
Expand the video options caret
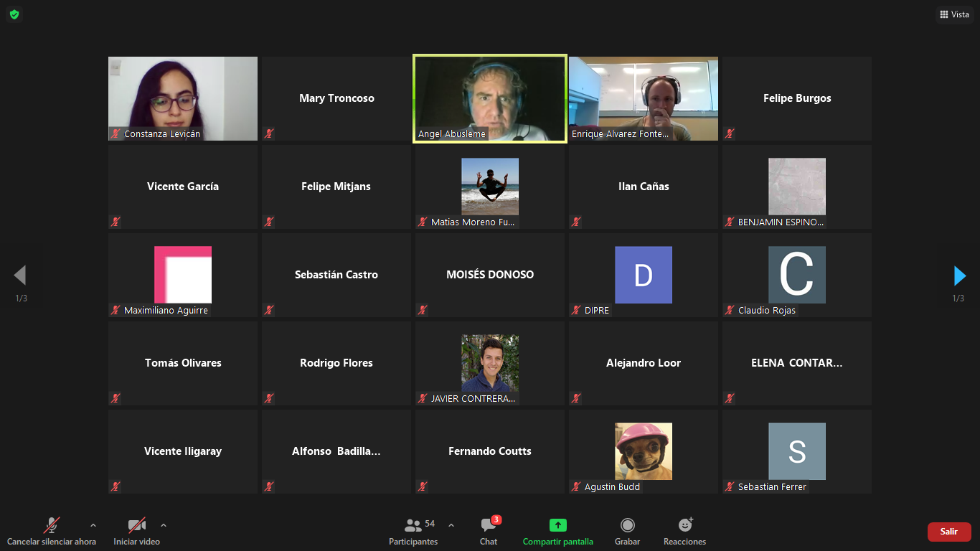click(164, 525)
